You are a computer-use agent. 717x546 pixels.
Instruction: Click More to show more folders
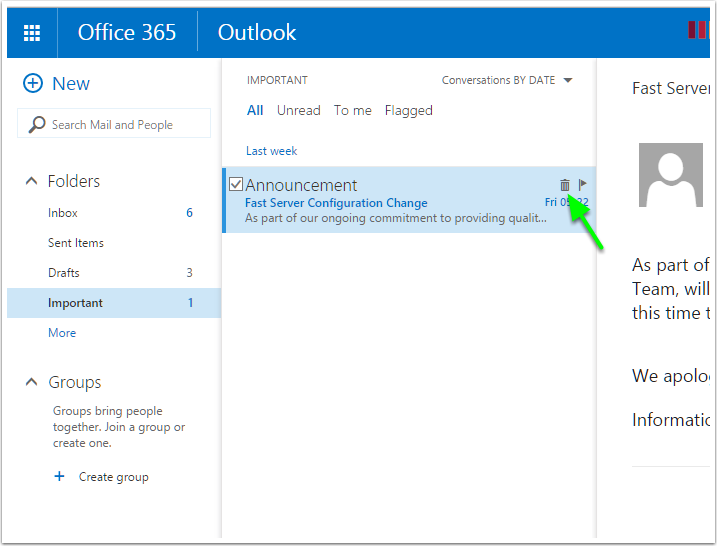62,333
